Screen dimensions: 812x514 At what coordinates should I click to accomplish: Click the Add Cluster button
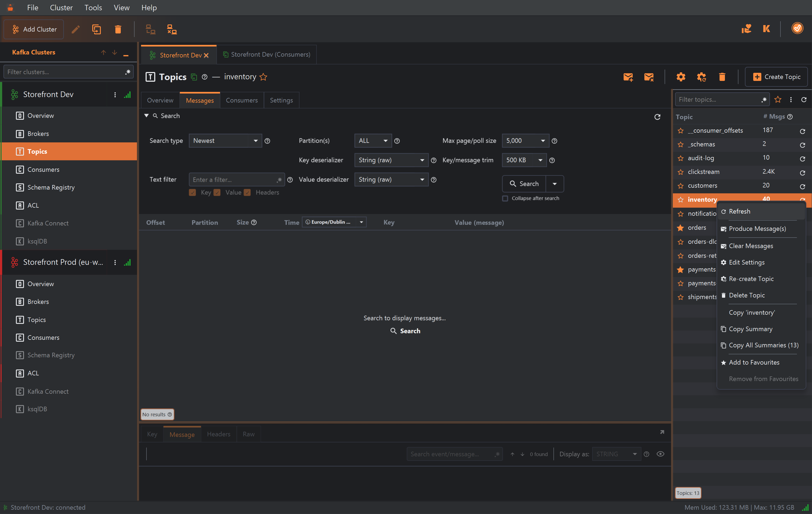click(x=34, y=29)
